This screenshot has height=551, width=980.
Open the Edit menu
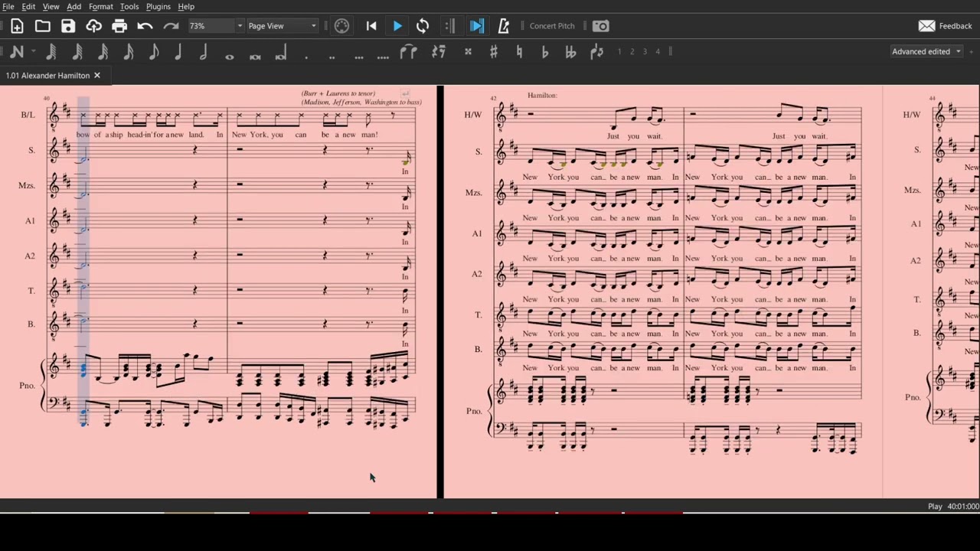[x=28, y=7]
